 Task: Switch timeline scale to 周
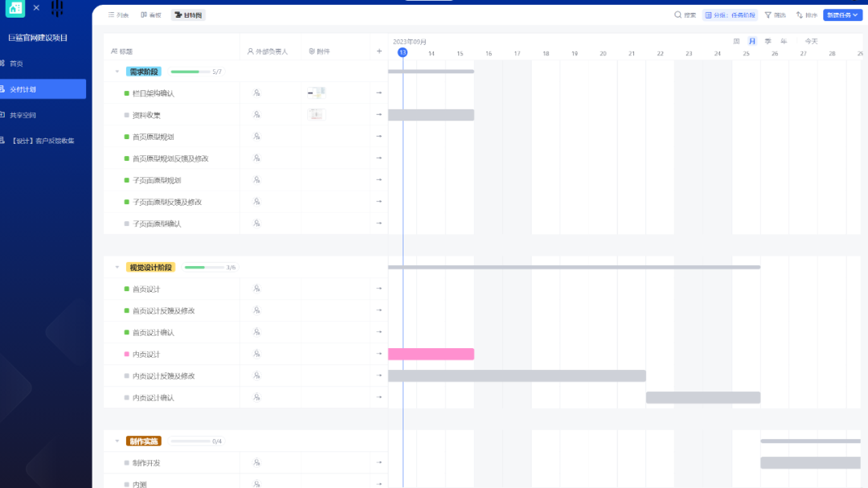pos(736,41)
